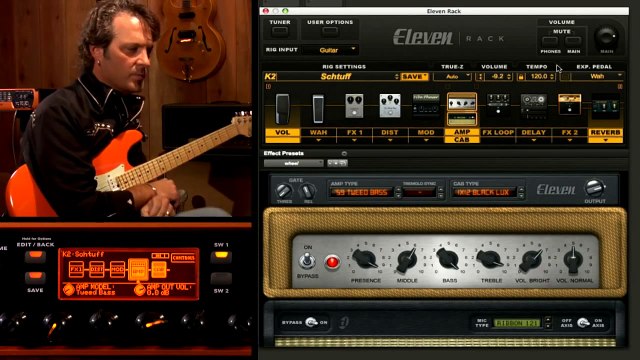This screenshot has height=360, width=640.
Task: Click the preset icon group next to the wheel menu
Action: tap(338, 163)
